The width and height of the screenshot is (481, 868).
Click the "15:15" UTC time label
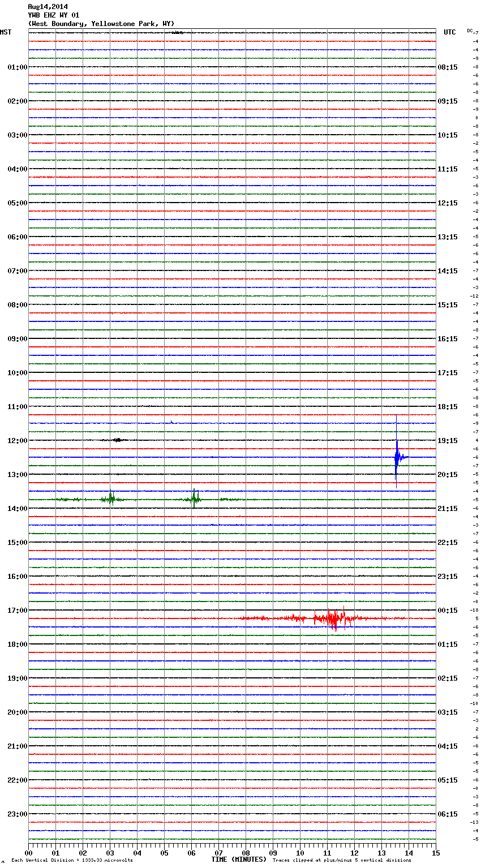448,305
